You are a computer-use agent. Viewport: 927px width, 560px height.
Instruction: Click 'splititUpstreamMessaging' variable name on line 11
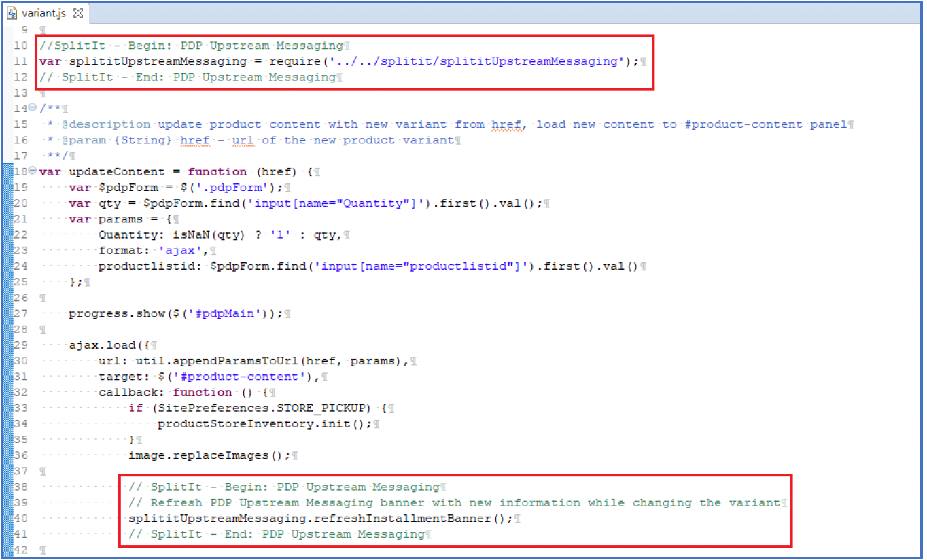[x=158, y=61]
